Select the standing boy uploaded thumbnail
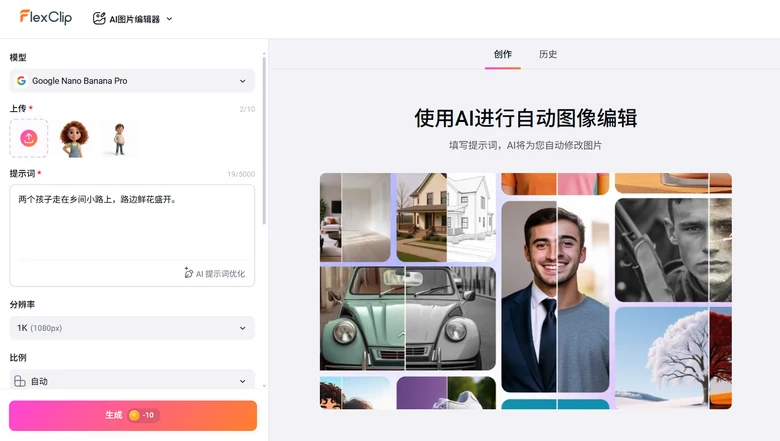Screen dimensions: 780x441 119,138
